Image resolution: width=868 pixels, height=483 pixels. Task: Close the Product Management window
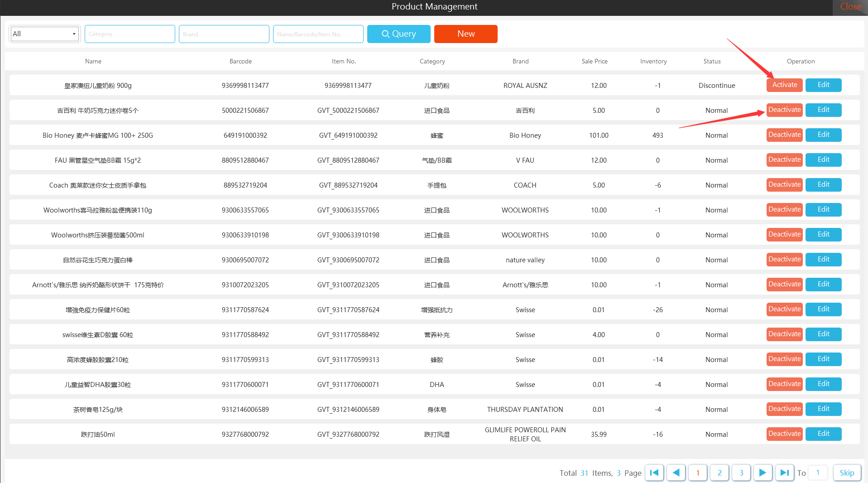click(850, 7)
